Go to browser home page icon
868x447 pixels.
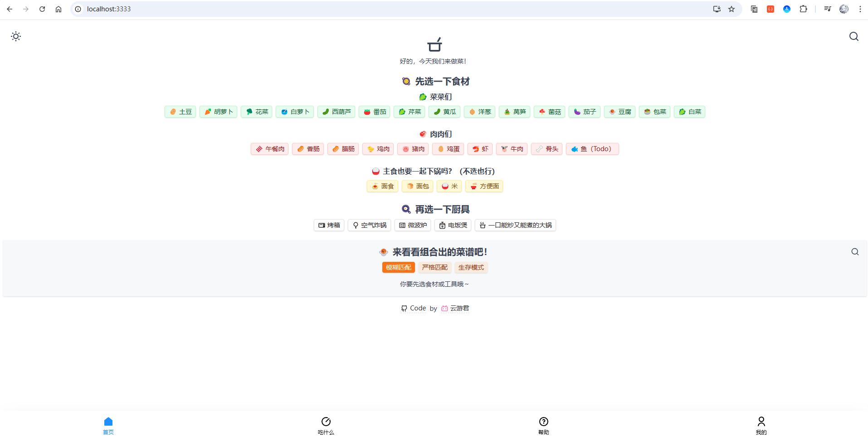59,9
